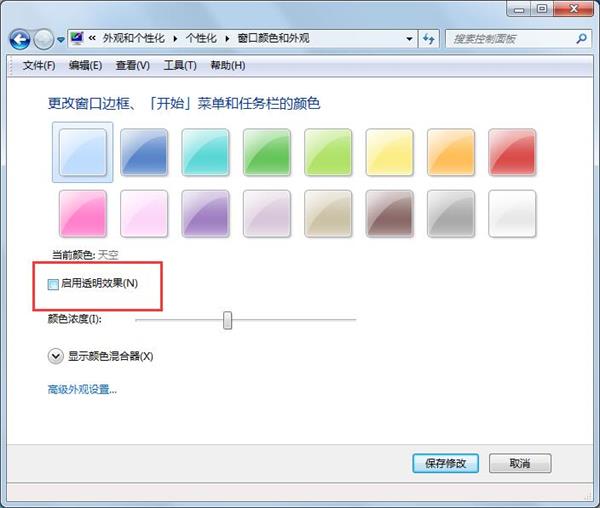
Task: Click the 更改窗口边框 heading text
Action: coord(184,103)
